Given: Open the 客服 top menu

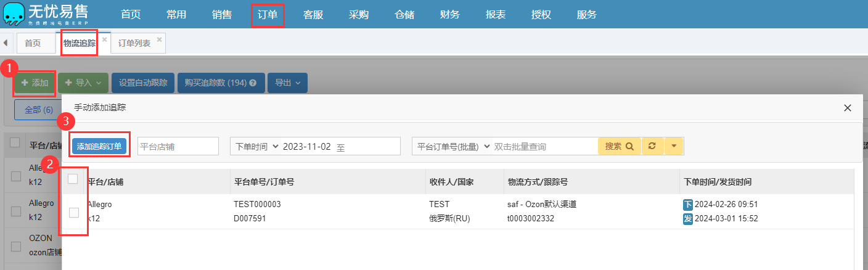Looking at the screenshot, I should click(x=313, y=14).
